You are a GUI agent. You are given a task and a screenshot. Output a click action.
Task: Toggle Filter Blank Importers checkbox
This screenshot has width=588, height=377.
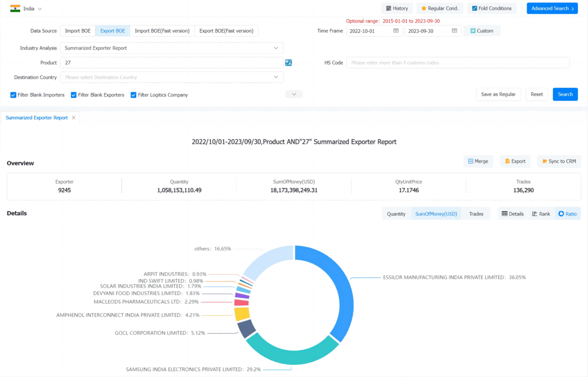13,95
